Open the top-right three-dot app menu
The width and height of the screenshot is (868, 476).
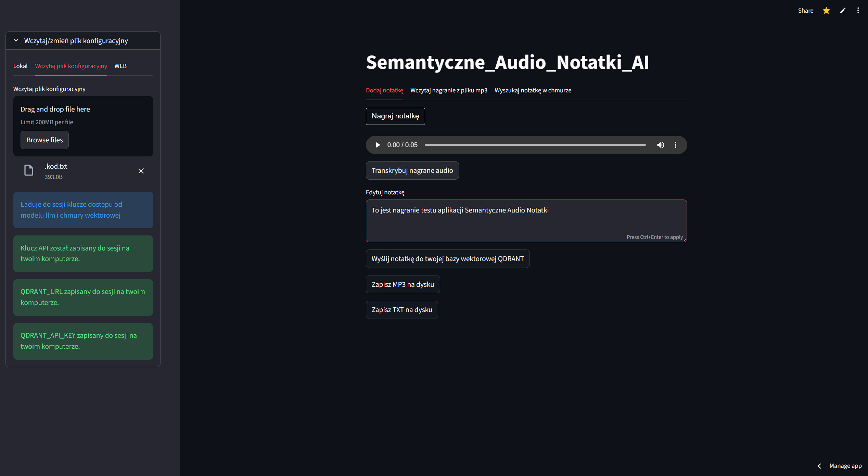click(x=858, y=11)
